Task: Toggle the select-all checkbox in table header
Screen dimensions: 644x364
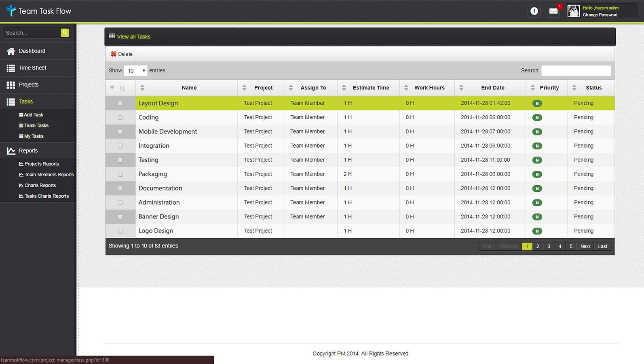Action: pos(123,88)
